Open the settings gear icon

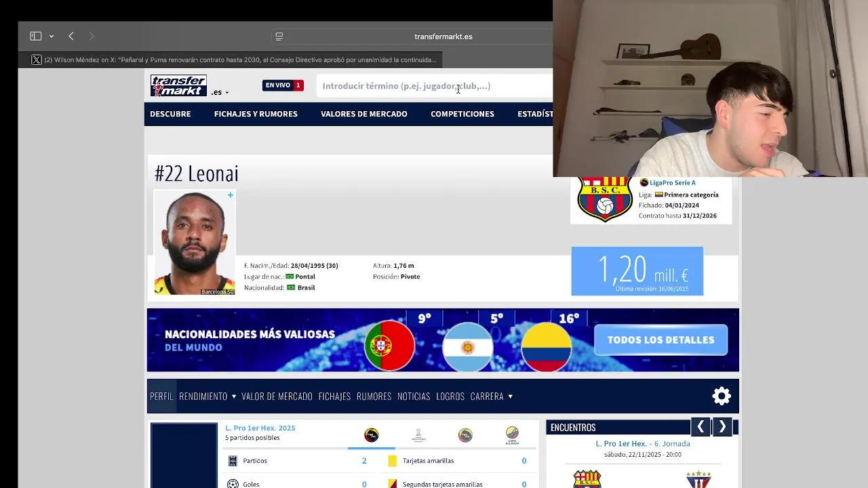(x=722, y=396)
